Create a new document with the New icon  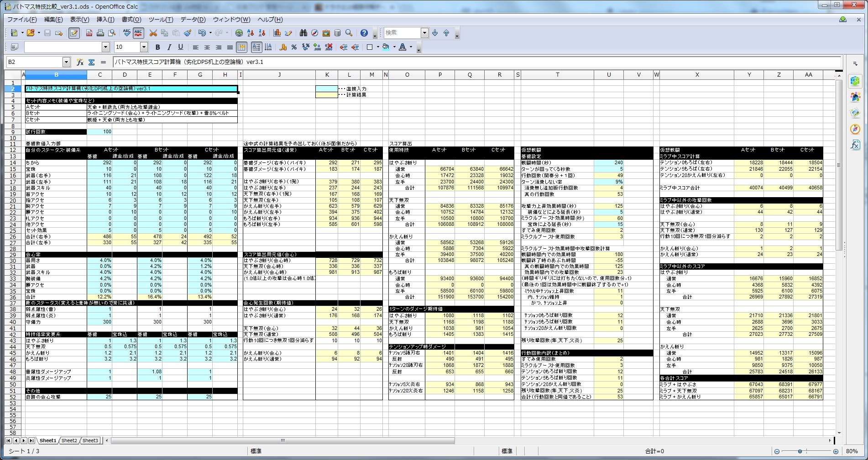click(14, 33)
